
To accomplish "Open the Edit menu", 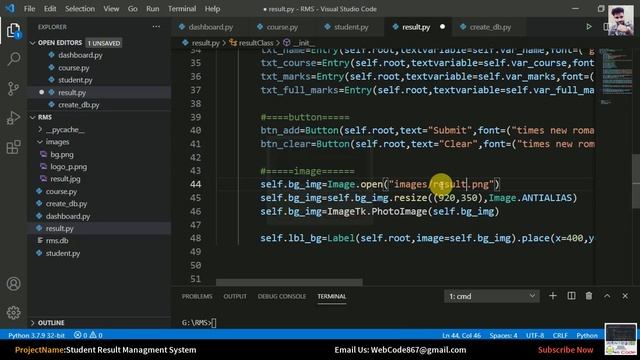I will pos(50,9).
